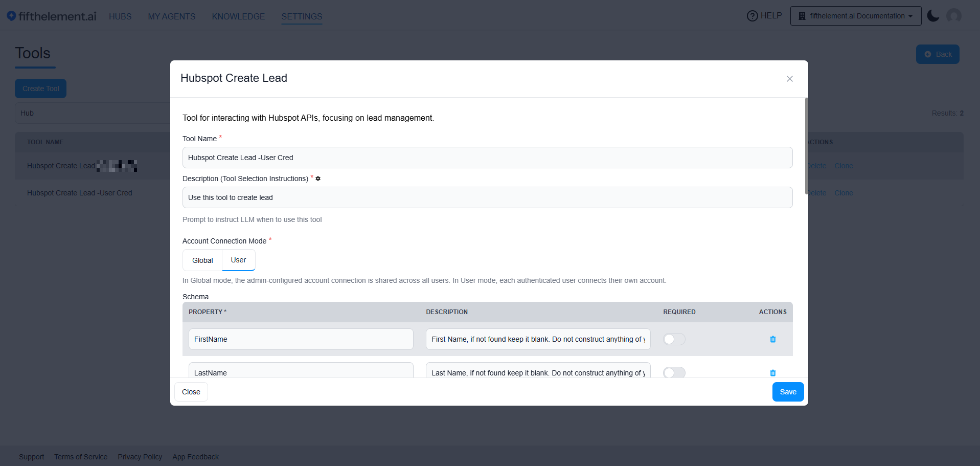Screen dimensions: 980x466
Task: Edit the LastName property field
Action: (x=301, y=370)
